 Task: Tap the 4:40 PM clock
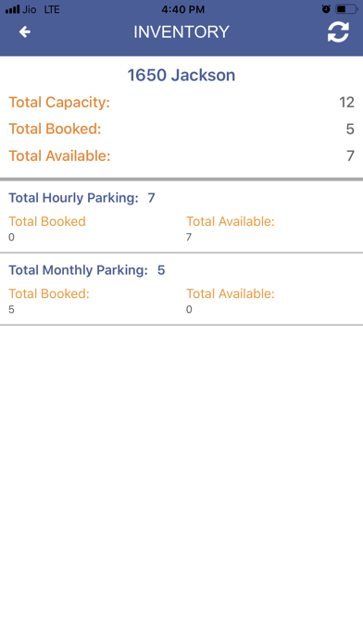click(x=182, y=9)
